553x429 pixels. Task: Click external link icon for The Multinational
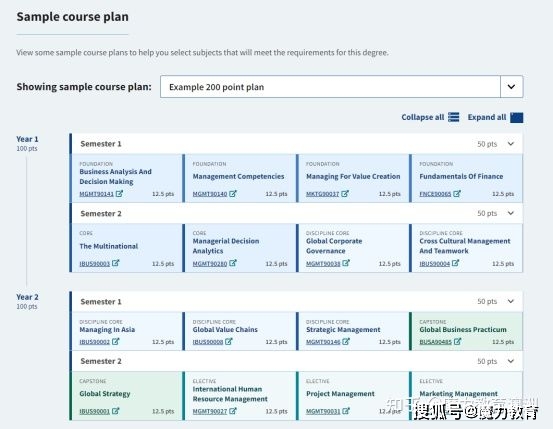click(x=116, y=263)
